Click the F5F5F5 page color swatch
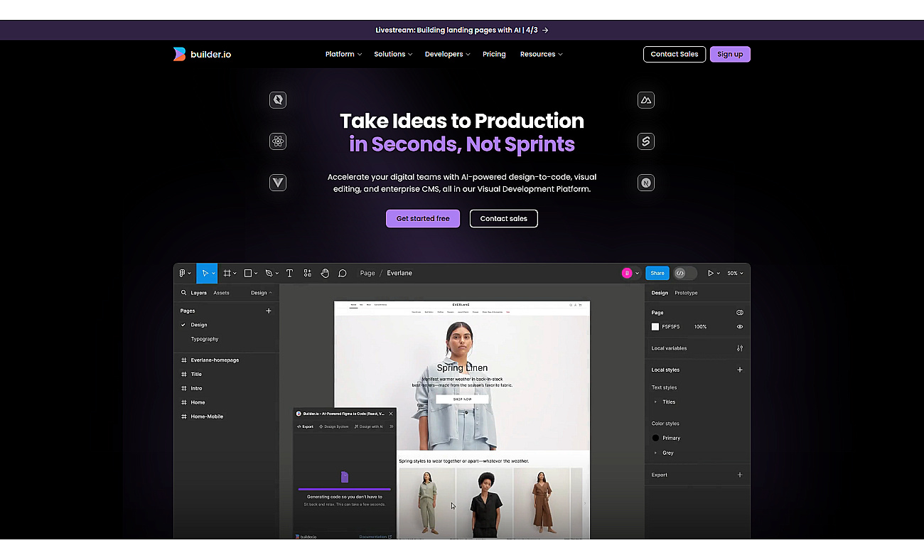Image resolution: width=924 pixels, height=560 pixels. click(x=655, y=327)
